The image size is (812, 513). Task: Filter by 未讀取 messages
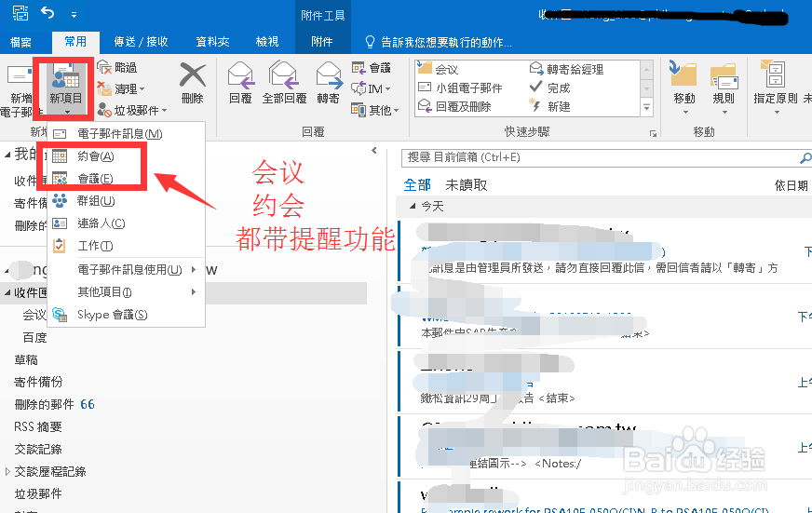coord(467,184)
